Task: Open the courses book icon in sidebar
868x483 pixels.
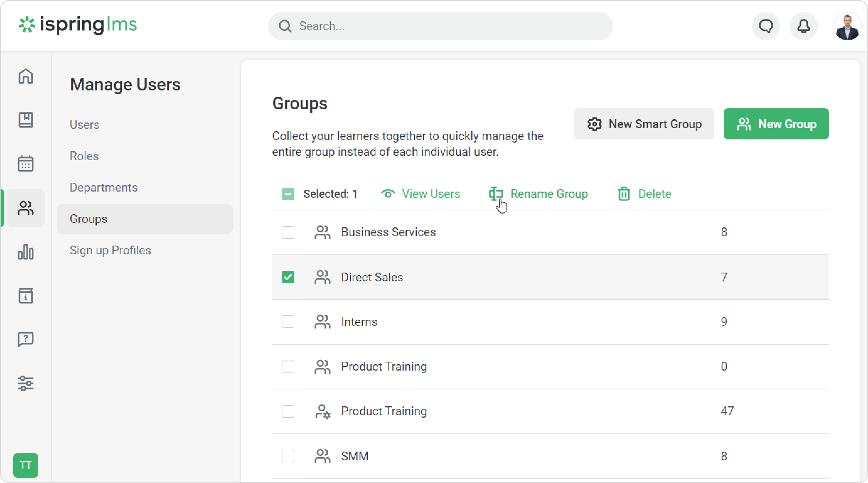Action: click(x=26, y=120)
